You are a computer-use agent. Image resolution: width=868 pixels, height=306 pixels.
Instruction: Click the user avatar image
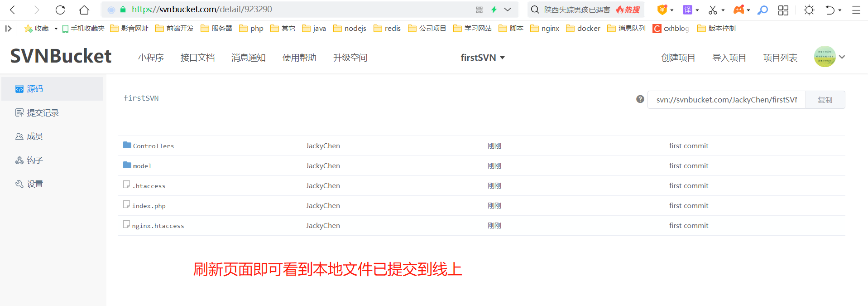click(825, 57)
